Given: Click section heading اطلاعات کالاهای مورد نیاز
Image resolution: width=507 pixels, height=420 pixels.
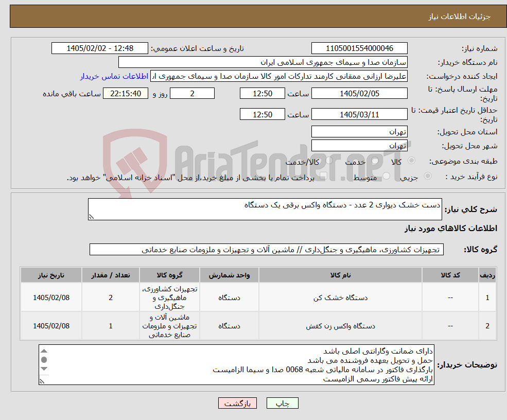Looking at the screenshot, I should [x=451, y=229].
